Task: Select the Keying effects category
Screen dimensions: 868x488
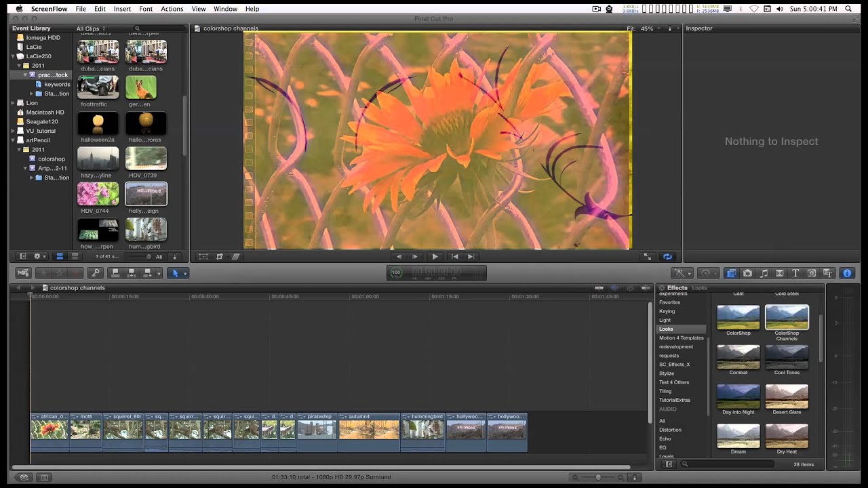Action: click(x=667, y=311)
